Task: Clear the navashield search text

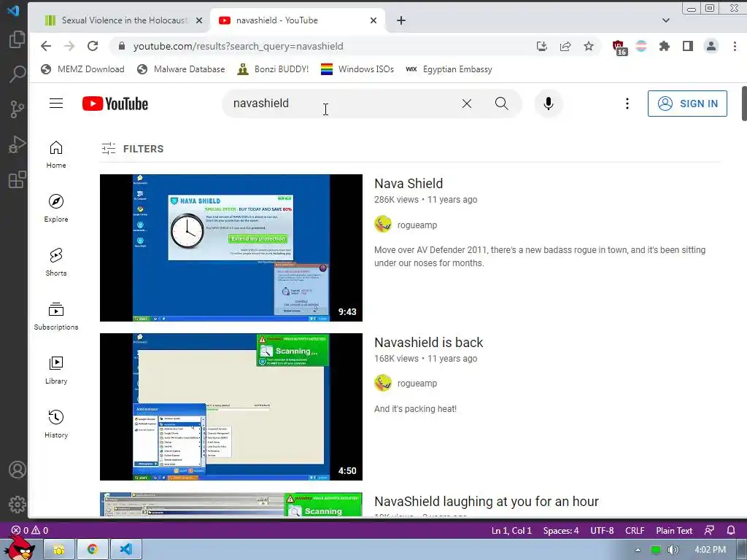Action: click(467, 104)
